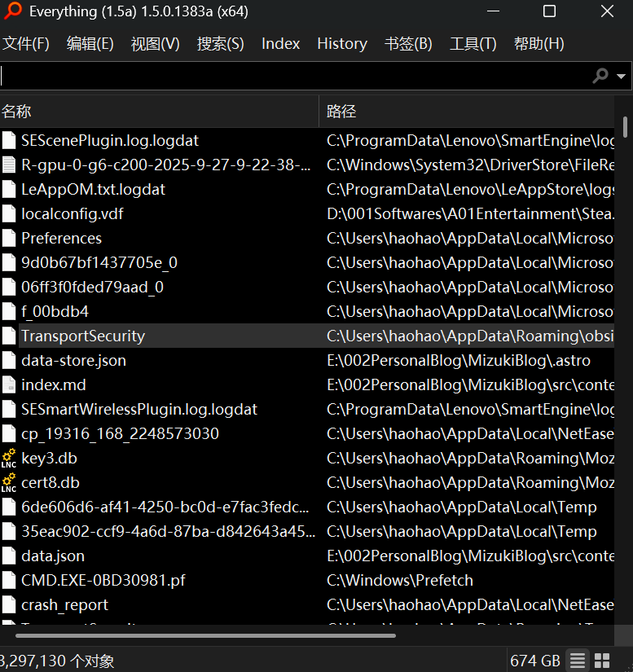Image resolution: width=633 pixels, height=672 pixels.
Task: Switch to details list view icon
Action: 578,661
